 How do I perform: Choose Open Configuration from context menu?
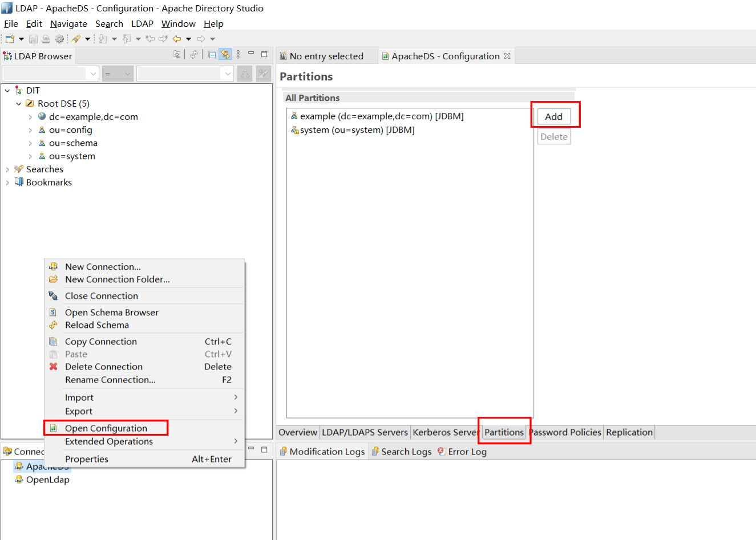click(106, 428)
